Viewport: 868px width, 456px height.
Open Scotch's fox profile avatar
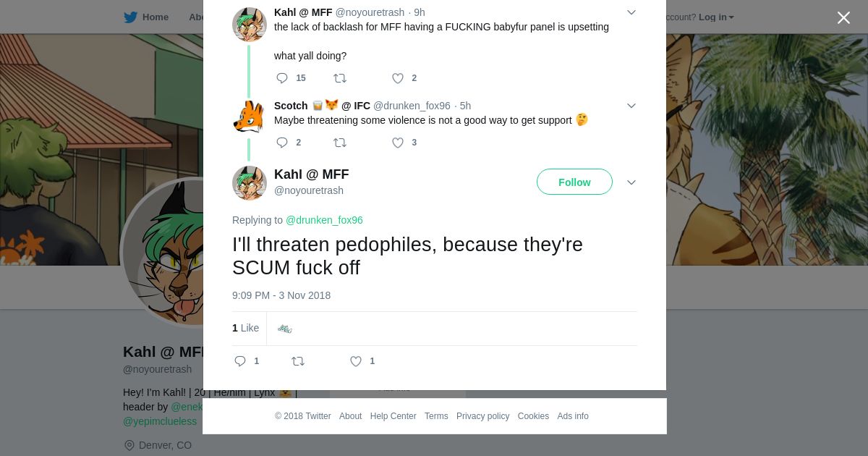click(x=249, y=117)
